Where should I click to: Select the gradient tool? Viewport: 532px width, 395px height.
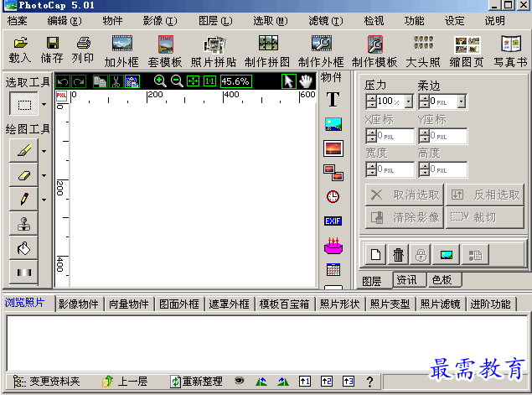pos(23,273)
